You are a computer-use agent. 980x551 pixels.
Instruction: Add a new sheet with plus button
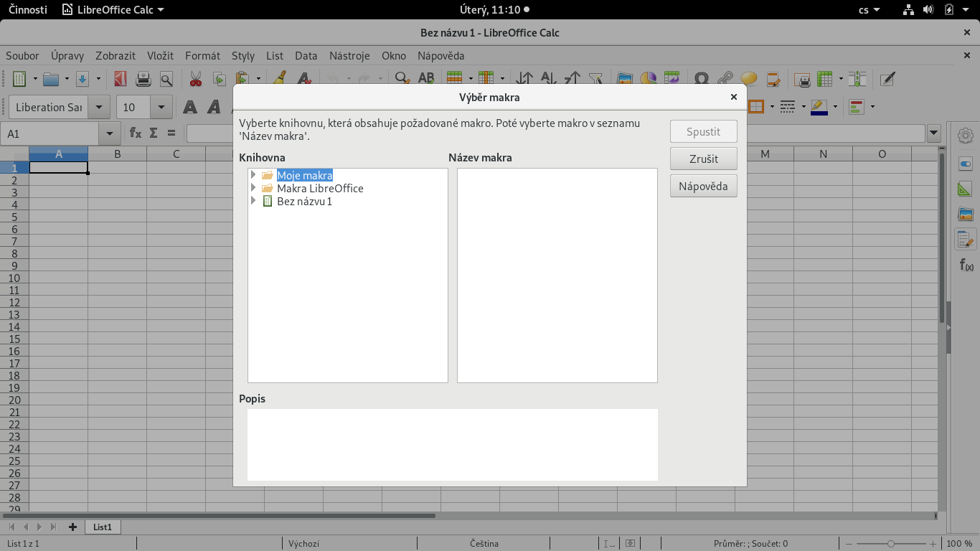[72, 527]
